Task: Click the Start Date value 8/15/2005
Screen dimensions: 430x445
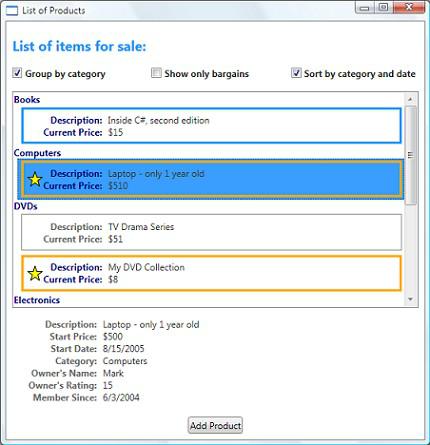Action: [124, 349]
